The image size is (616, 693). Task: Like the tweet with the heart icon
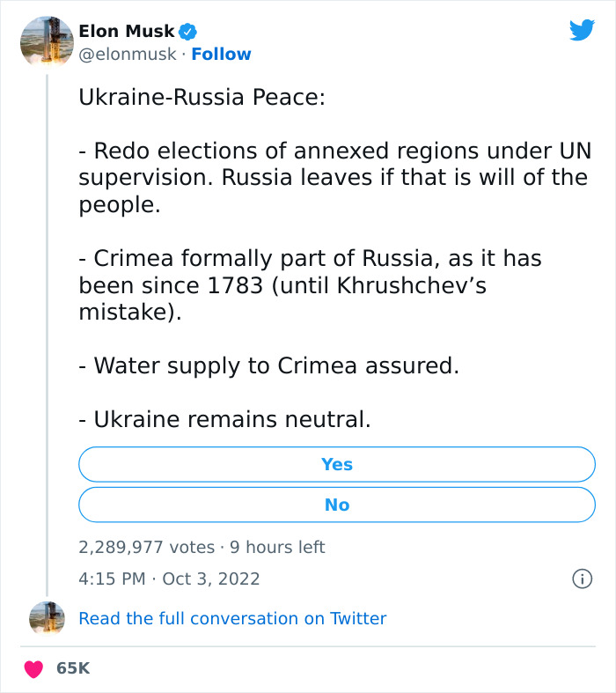click(34, 668)
